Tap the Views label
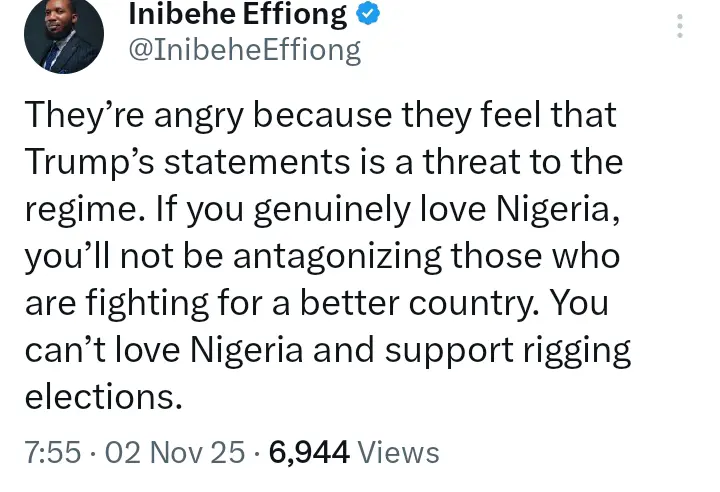Viewport: 720px width, 492px height. click(398, 452)
